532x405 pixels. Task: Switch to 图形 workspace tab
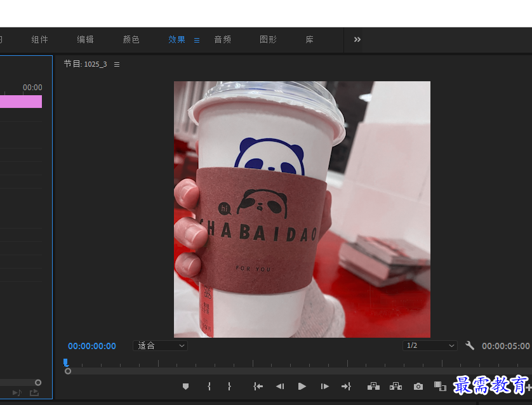pyautogui.click(x=268, y=39)
